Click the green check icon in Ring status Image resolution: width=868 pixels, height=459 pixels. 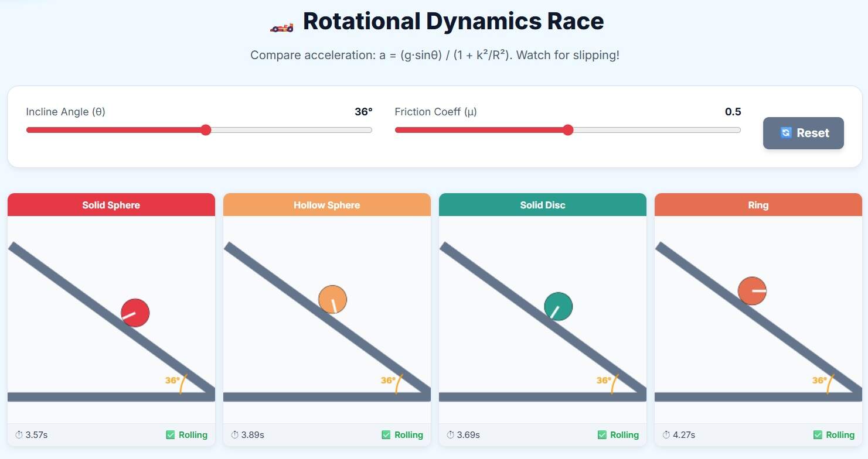[x=818, y=435]
